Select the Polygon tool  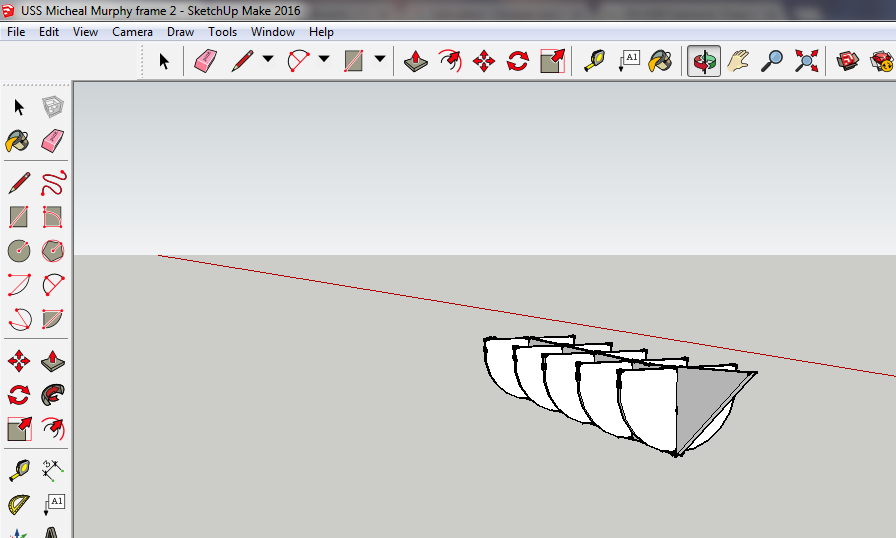(53, 251)
